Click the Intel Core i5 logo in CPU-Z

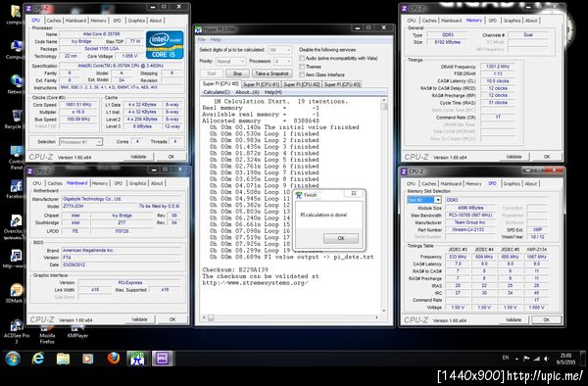click(165, 45)
